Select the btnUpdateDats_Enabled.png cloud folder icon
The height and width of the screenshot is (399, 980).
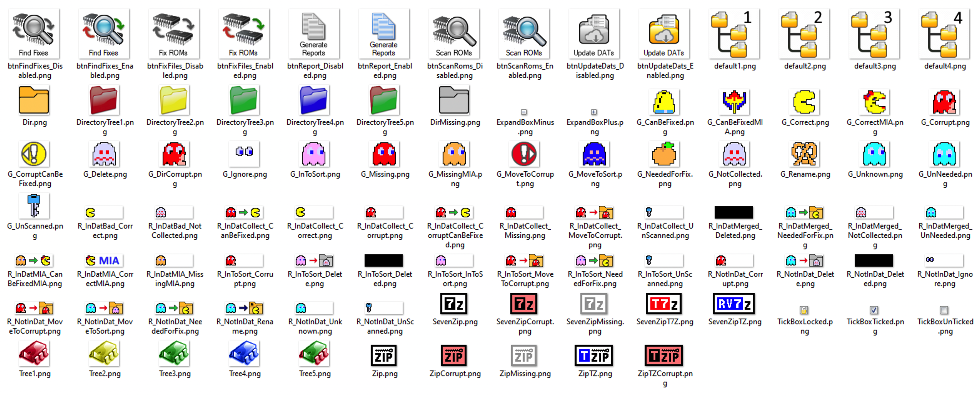point(664,33)
